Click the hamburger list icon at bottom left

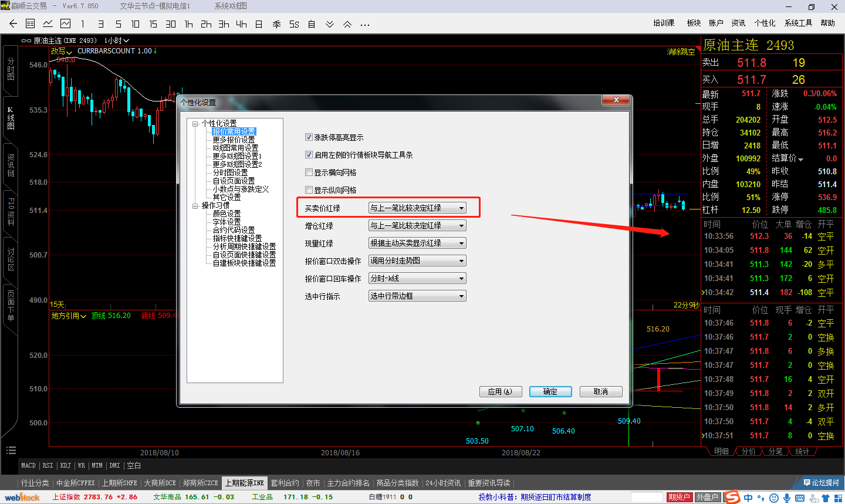pyautogui.click(x=11, y=451)
